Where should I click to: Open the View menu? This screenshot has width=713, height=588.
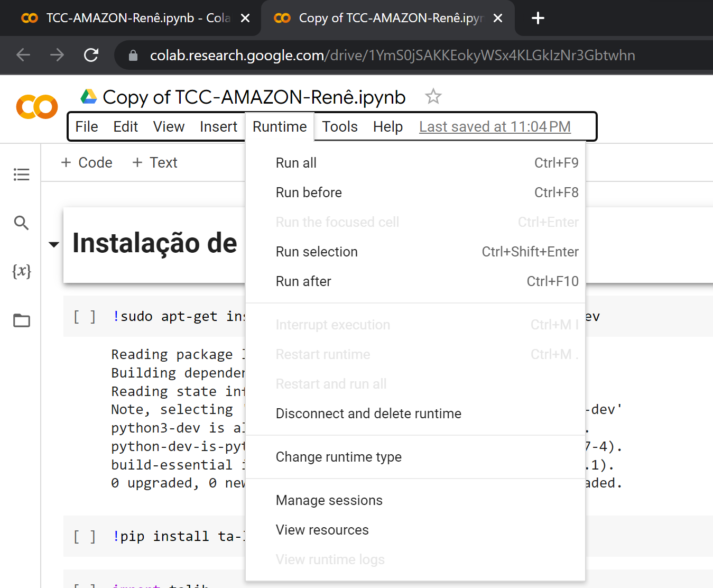tap(169, 127)
